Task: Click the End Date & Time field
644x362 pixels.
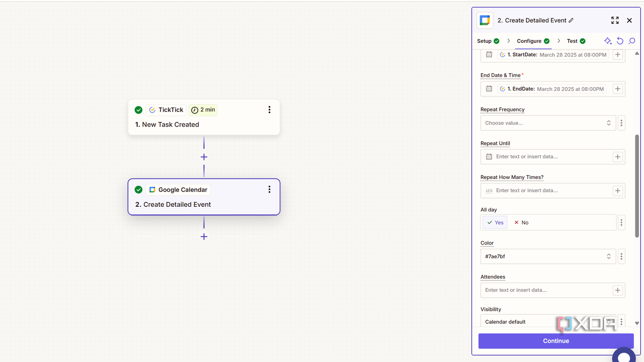Action: tap(553, 89)
